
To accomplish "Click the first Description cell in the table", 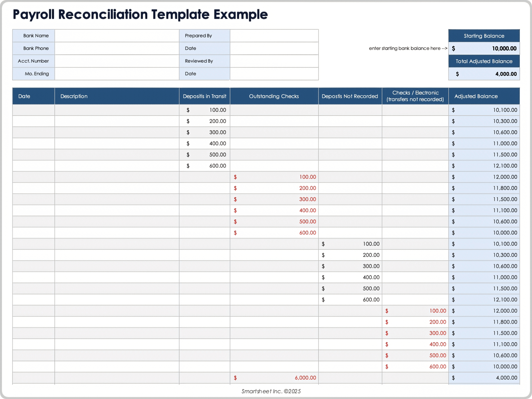I will point(116,110).
